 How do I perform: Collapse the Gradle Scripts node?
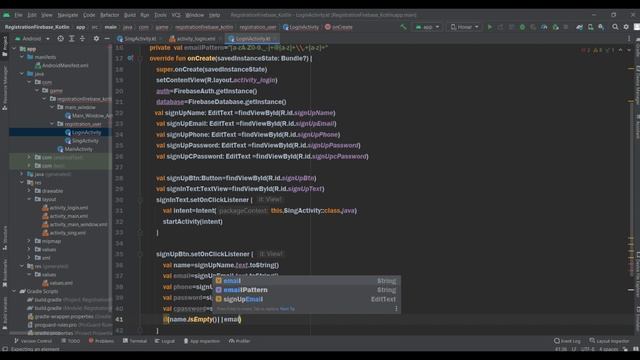tap(14, 291)
